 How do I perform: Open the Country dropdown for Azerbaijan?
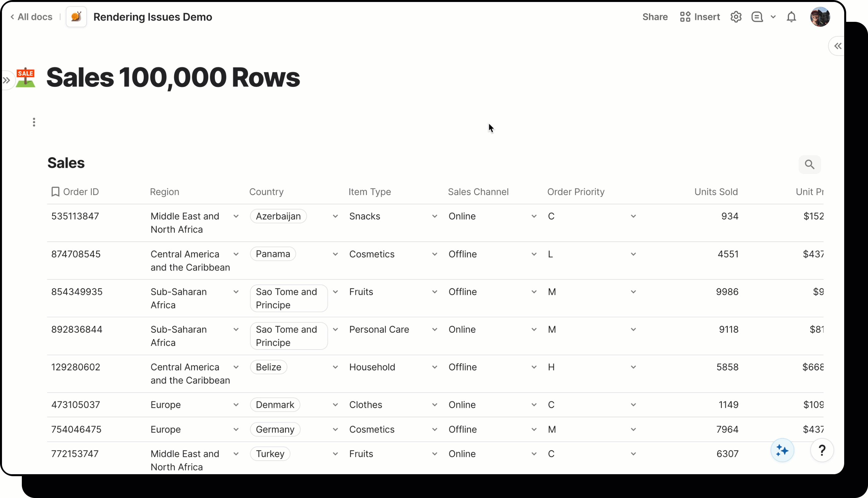point(335,216)
